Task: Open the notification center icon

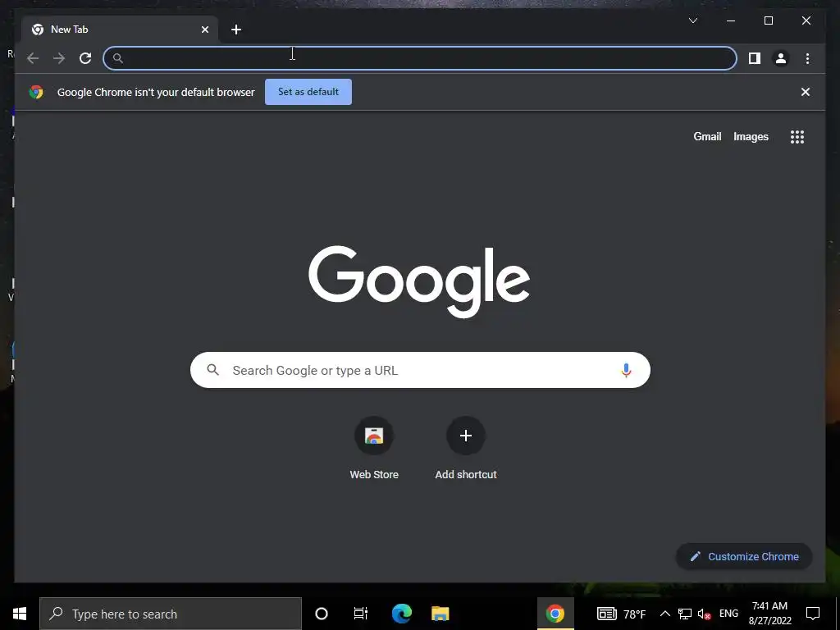Action: click(813, 614)
